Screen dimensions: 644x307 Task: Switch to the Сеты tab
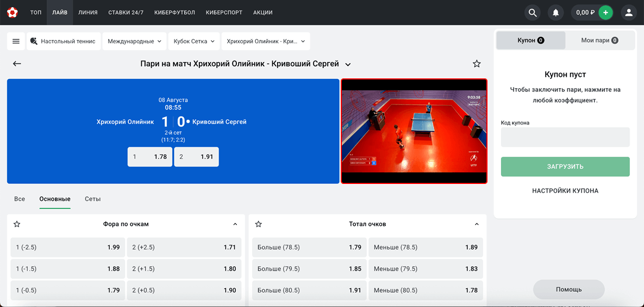click(92, 199)
